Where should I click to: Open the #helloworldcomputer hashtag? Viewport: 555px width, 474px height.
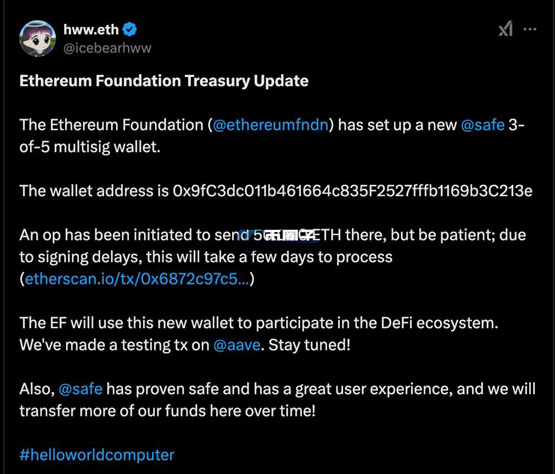click(x=97, y=455)
